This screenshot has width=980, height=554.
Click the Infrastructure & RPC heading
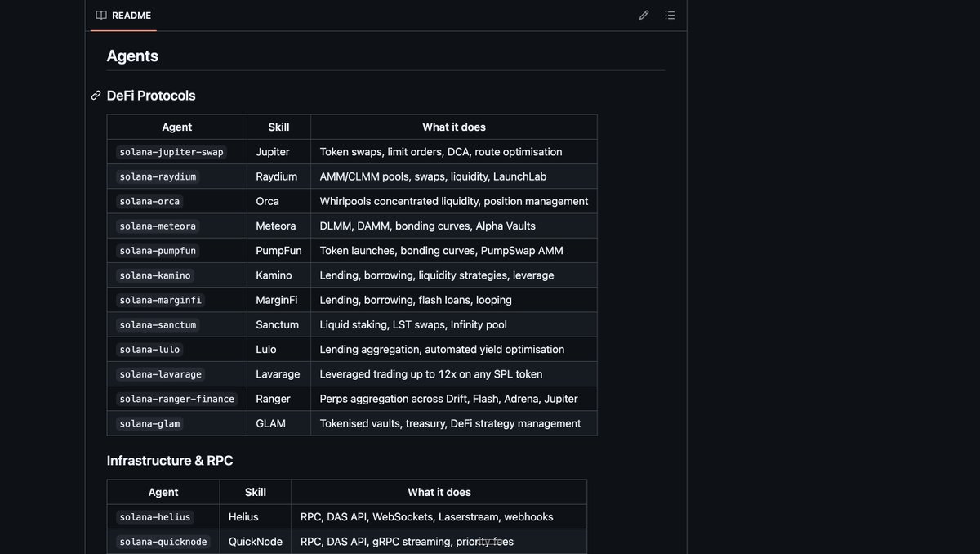click(170, 461)
